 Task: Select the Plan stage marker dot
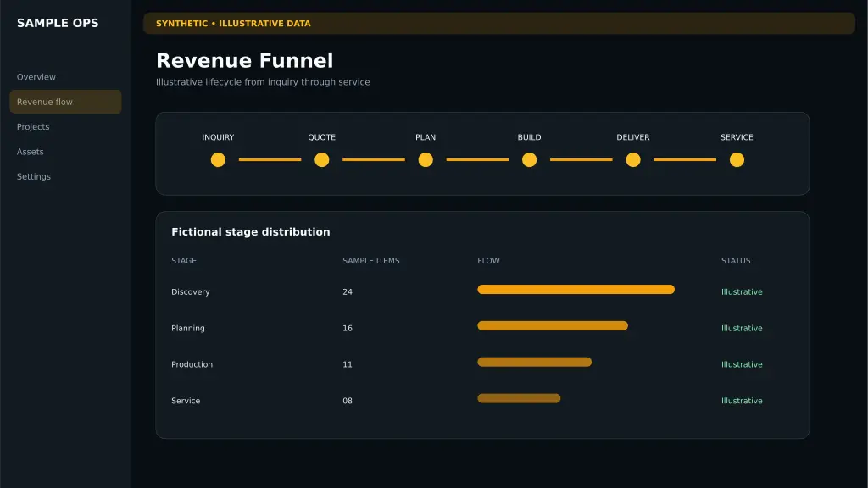[x=426, y=160]
